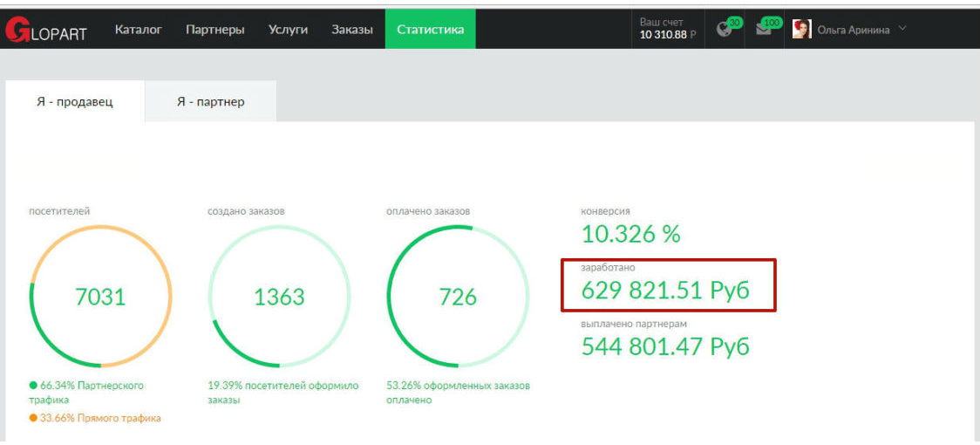Select the Я - продавец tab

[x=74, y=102]
